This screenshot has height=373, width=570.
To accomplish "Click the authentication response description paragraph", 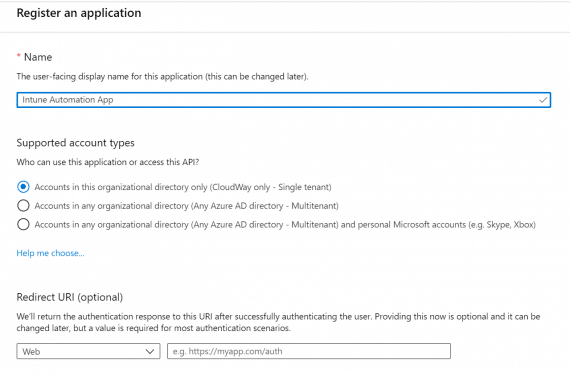I will pos(278,322).
